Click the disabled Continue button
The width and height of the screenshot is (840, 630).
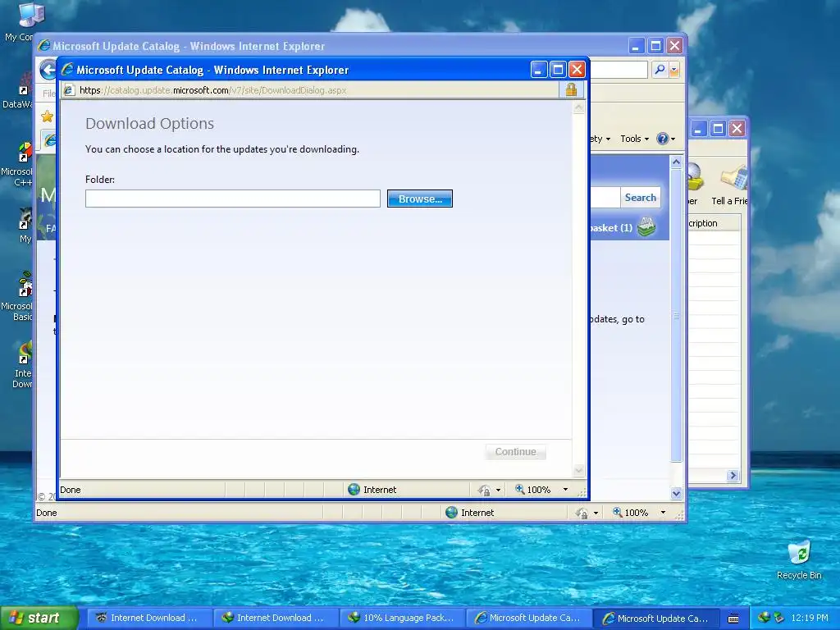click(x=515, y=452)
